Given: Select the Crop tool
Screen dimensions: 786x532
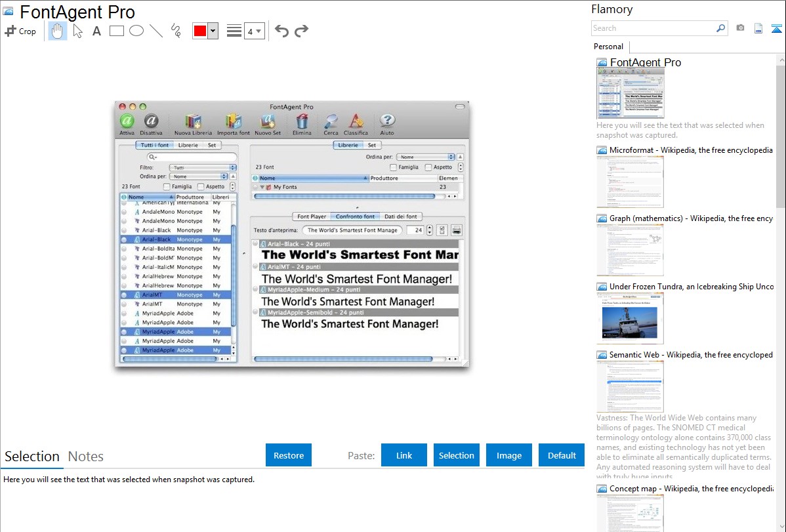Looking at the screenshot, I should [20, 31].
